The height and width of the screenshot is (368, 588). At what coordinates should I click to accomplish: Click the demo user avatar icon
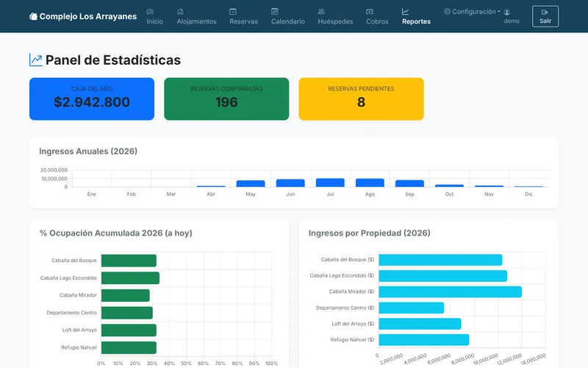coord(507,13)
